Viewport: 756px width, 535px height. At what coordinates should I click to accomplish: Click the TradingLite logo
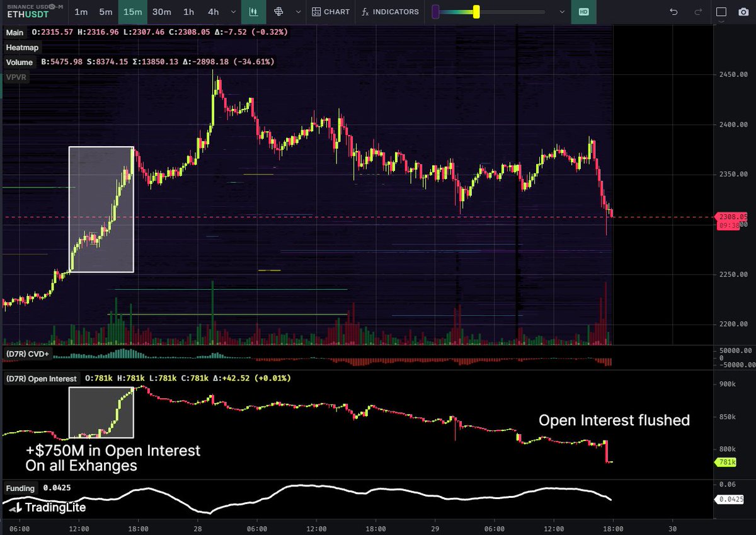(44, 507)
